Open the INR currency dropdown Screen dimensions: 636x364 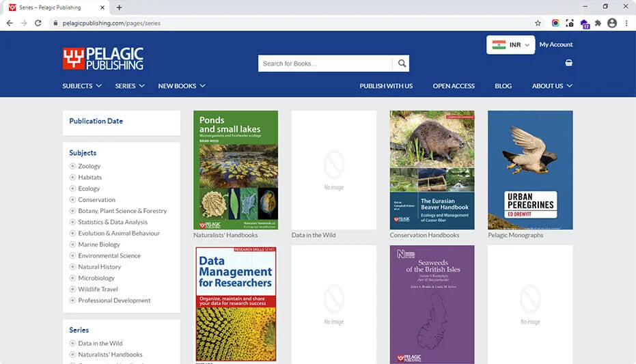click(510, 45)
